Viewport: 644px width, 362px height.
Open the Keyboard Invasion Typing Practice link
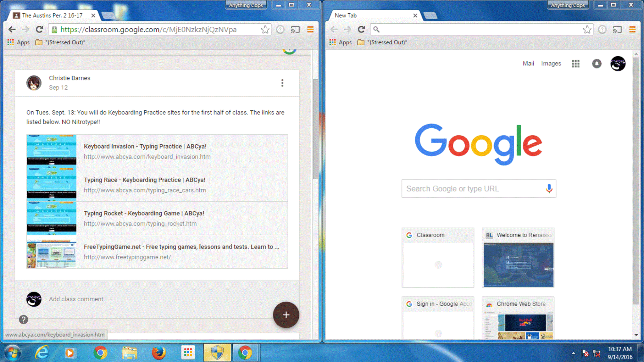[145, 147]
